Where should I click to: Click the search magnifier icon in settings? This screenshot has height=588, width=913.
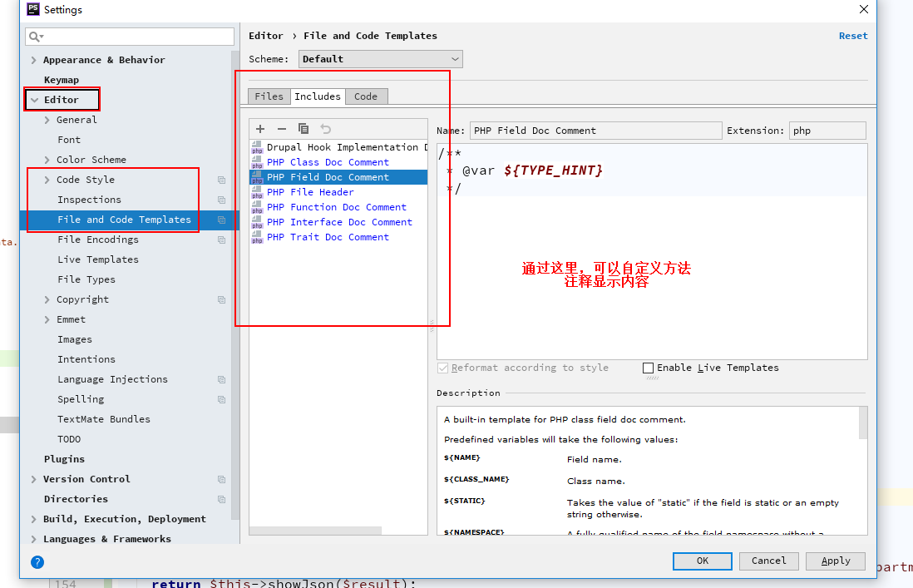[34, 37]
